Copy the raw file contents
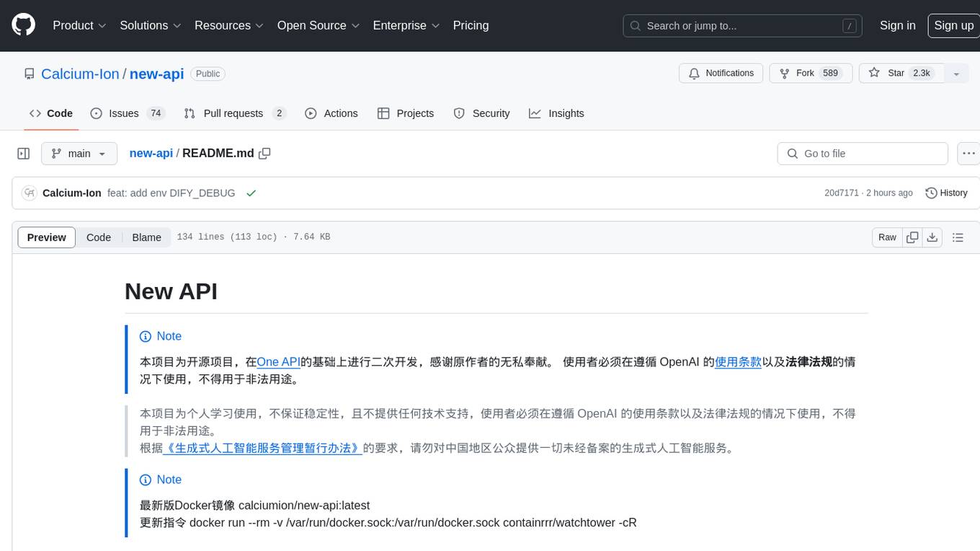The image size is (980, 551). coord(912,237)
